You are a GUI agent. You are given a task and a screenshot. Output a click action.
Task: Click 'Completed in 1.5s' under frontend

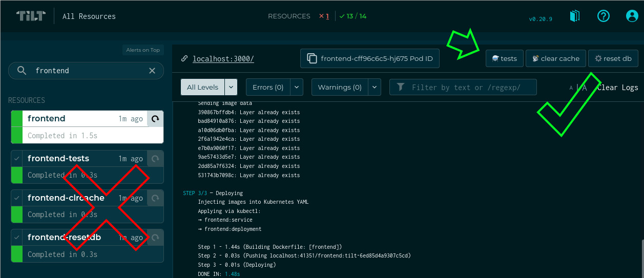[63, 136]
